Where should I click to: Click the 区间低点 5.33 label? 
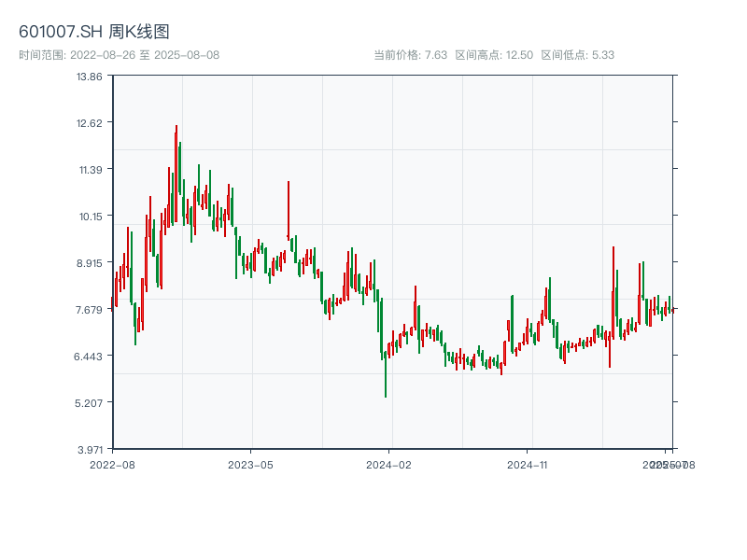tap(577, 55)
